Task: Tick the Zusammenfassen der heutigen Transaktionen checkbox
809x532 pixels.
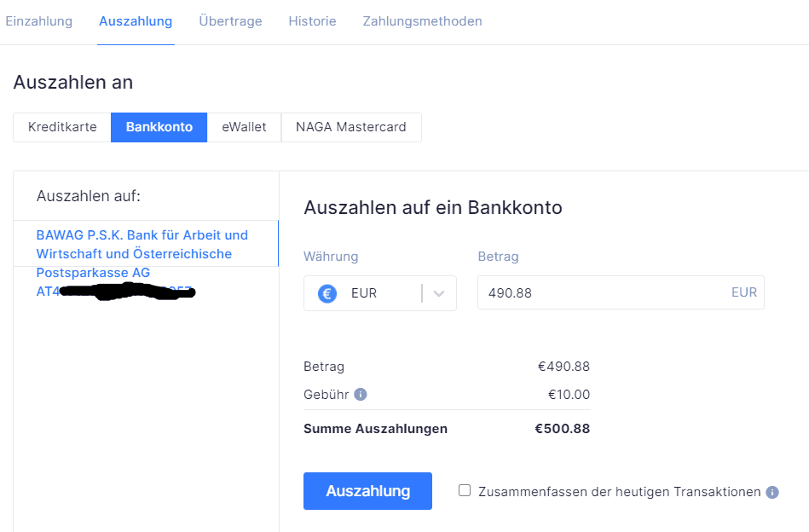Action: [x=465, y=490]
